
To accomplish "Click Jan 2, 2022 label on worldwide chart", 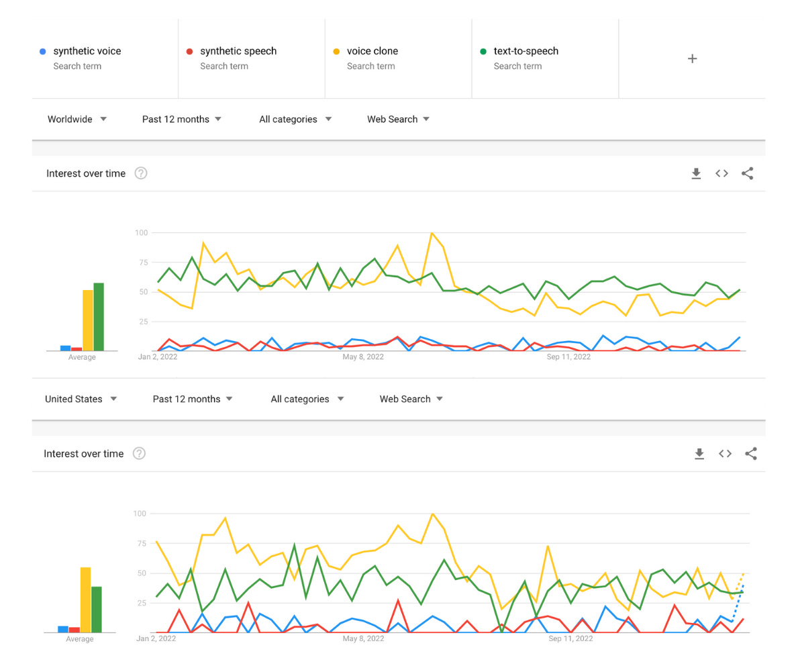I will [157, 357].
